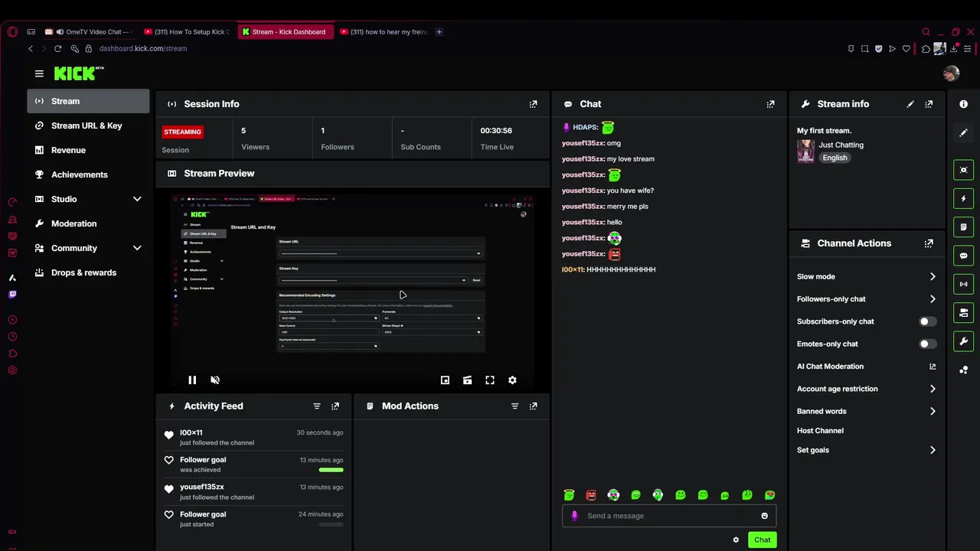Click the user avatar at top right
The height and width of the screenshot is (551, 980).
[951, 73]
